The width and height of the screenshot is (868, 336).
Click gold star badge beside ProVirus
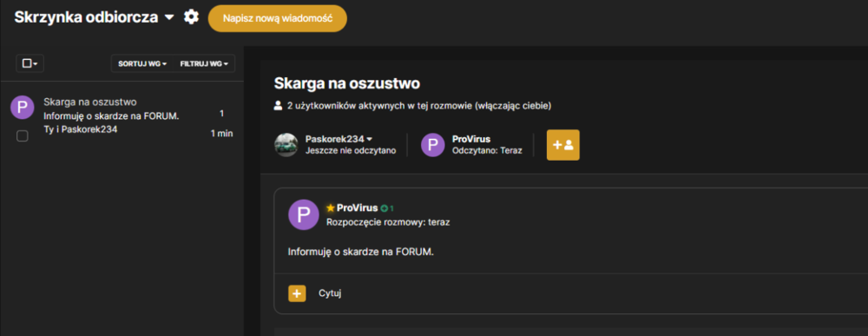pyautogui.click(x=331, y=208)
